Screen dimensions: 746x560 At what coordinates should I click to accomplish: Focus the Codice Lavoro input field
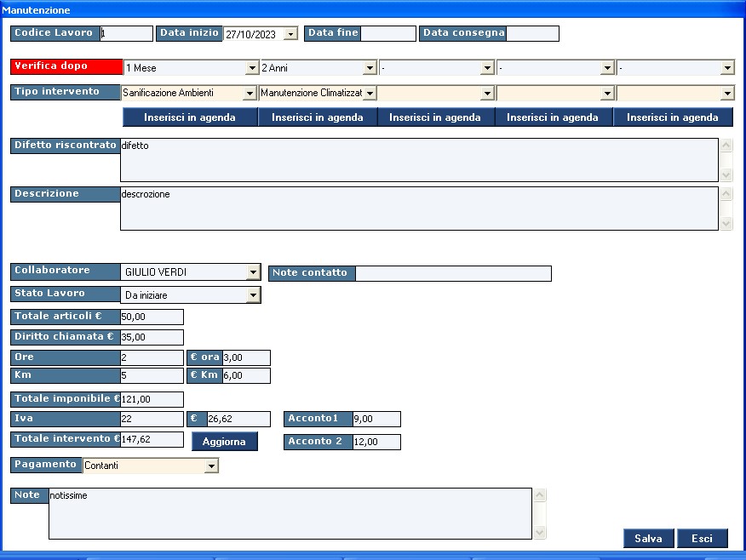coord(127,34)
